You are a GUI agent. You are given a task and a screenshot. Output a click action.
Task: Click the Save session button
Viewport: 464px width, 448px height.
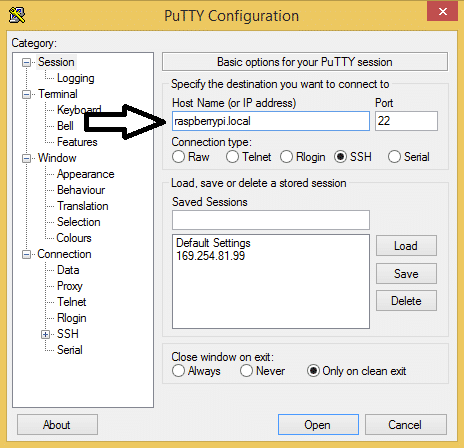tap(406, 274)
